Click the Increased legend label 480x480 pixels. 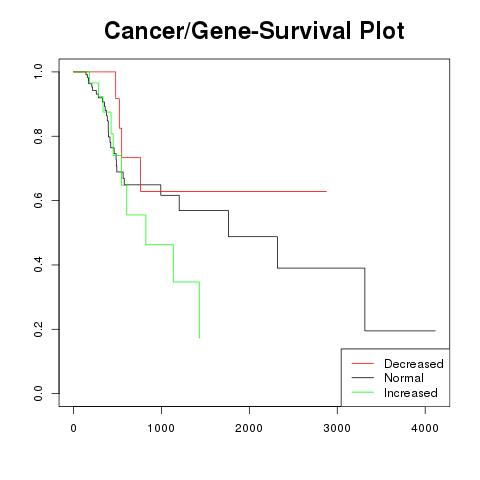tap(411, 393)
